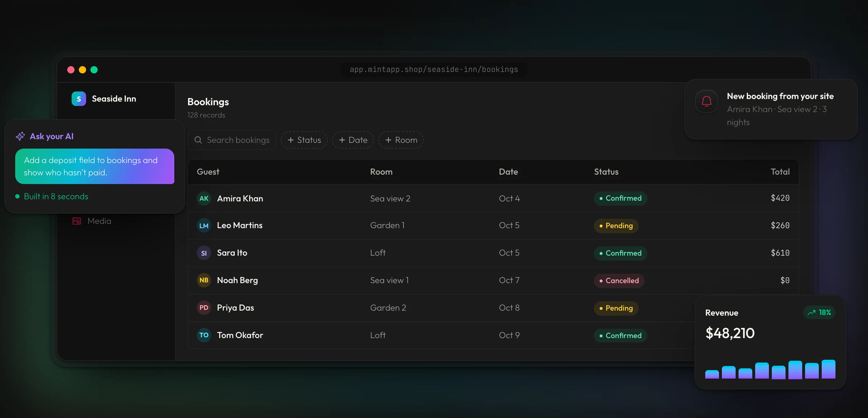Image resolution: width=868 pixels, height=418 pixels.
Task: Click the address bar URL
Action: point(434,69)
